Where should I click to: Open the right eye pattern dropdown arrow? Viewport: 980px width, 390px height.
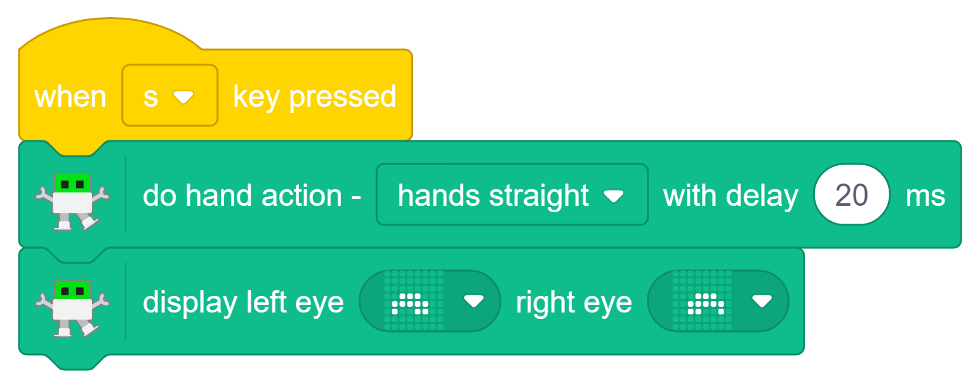[x=762, y=302]
